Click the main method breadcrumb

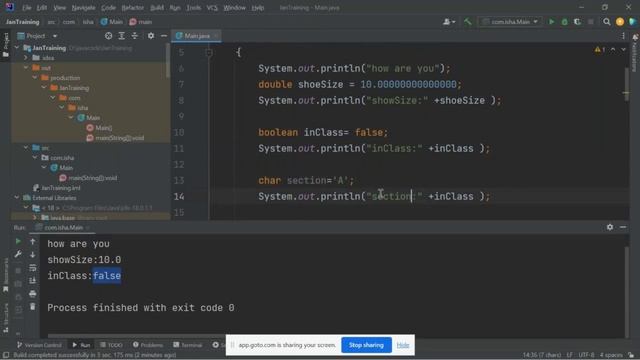coord(141,22)
